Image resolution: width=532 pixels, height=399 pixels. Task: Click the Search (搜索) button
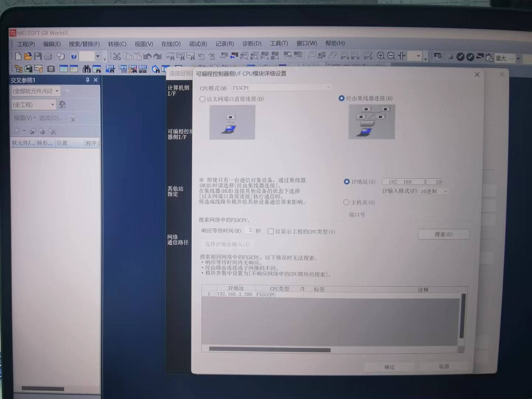[443, 234]
